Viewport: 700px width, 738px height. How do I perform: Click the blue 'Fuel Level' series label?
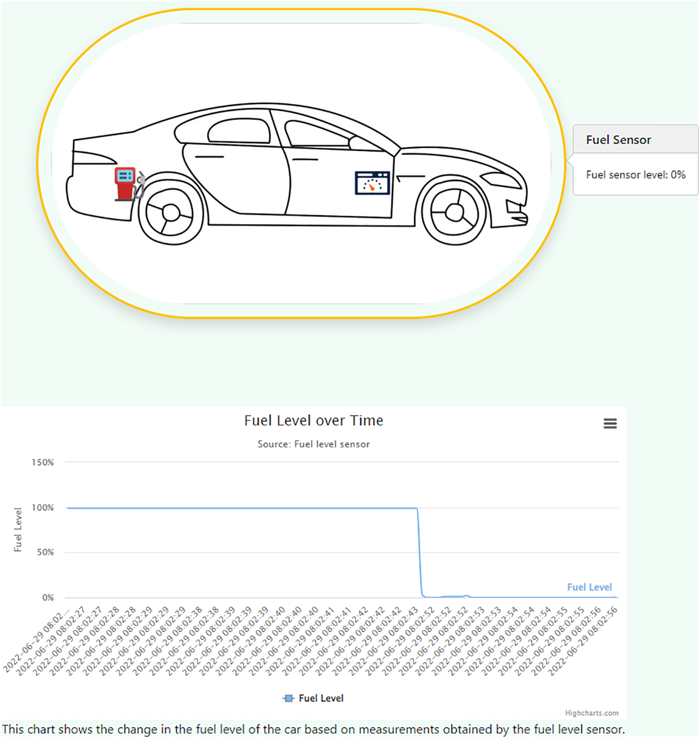click(x=589, y=587)
